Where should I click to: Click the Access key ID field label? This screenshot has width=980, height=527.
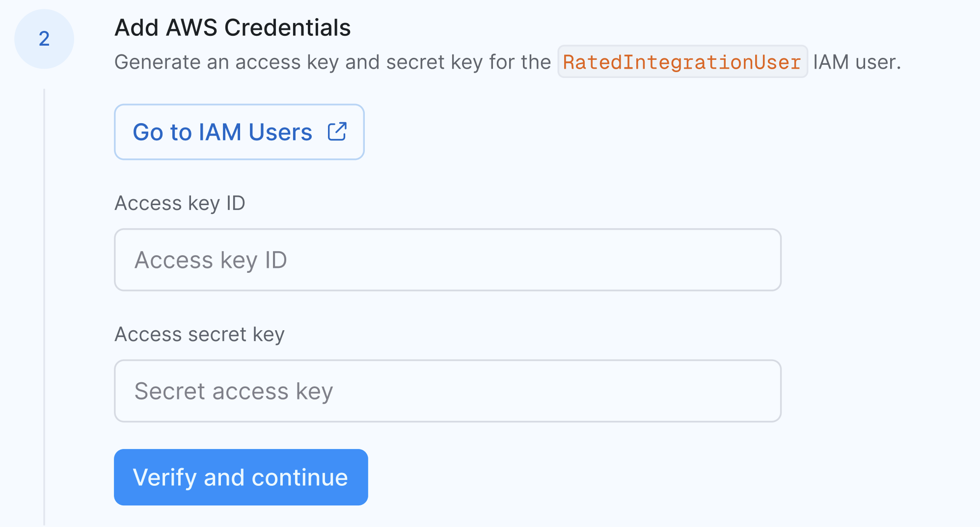click(x=180, y=203)
